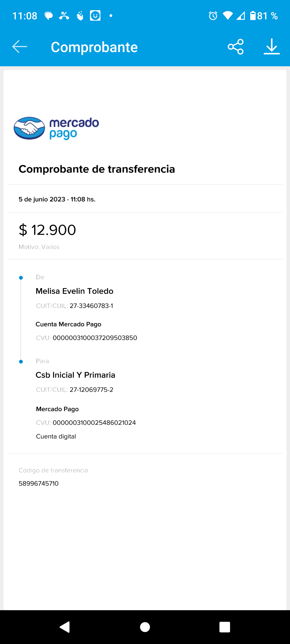Tap the Mercado Pago handshake logo
This screenshot has height=644, width=290.
coord(29,128)
